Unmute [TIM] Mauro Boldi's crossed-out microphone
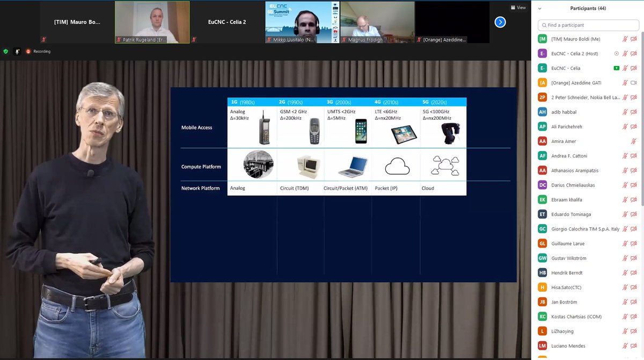644x360 pixels. tap(624, 39)
